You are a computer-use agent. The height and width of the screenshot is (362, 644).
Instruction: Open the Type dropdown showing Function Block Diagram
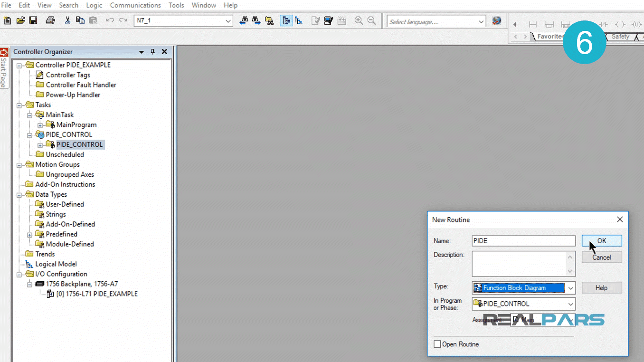570,287
